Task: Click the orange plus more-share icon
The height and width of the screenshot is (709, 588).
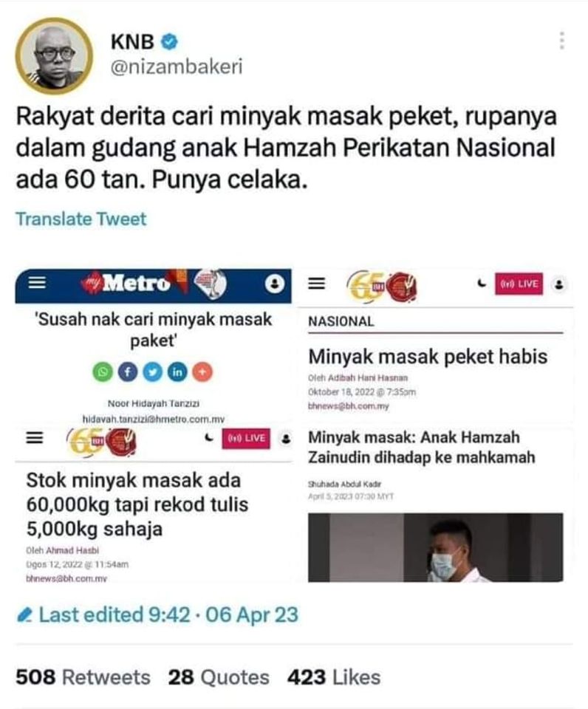Action: coord(202,371)
